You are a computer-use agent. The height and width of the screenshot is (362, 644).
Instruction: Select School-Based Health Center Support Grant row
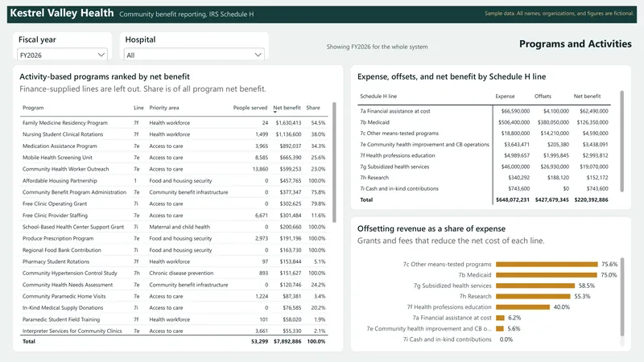(175, 227)
